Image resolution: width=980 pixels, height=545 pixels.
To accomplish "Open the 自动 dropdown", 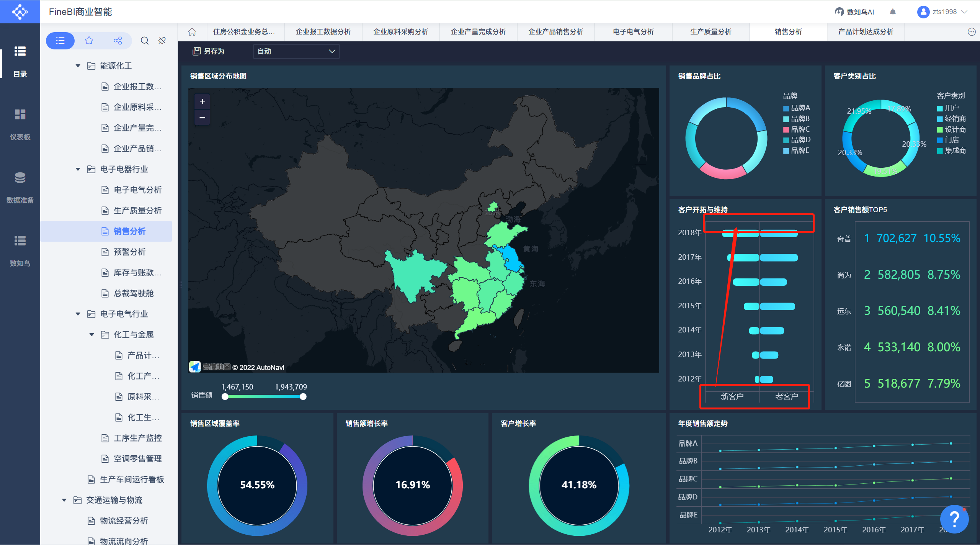I will point(296,51).
